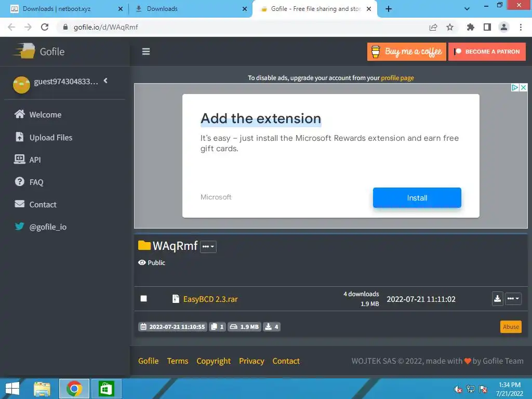The height and width of the screenshot is (399, 532).
Task: Open the Windows Start menu
Action: pyautogui.click(x=12, y=389)
